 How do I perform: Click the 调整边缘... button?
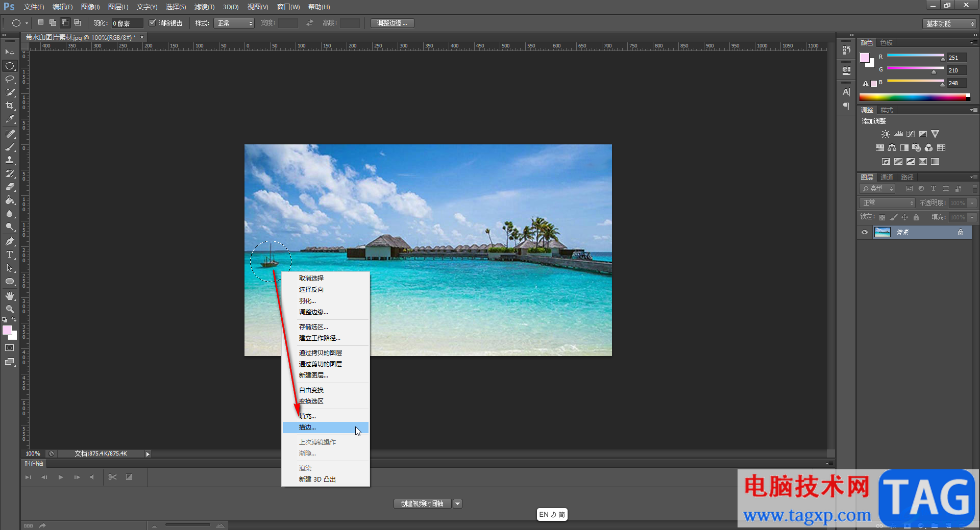(x=392, y=23)
